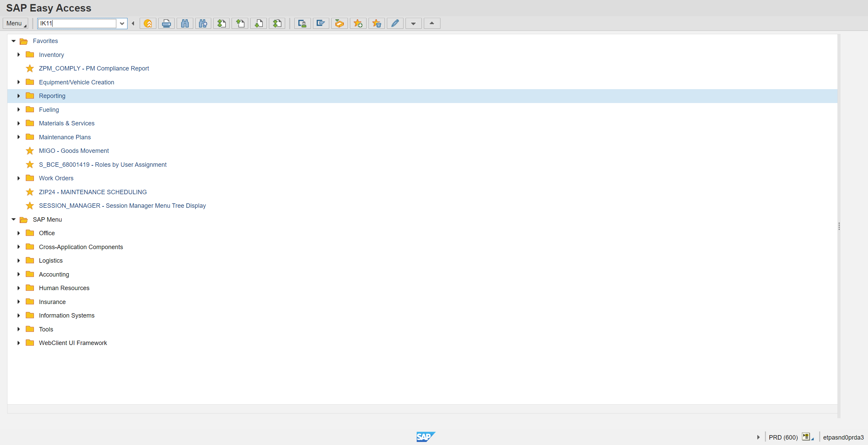
Task: Expand the Inventory folder
Action: [19, 55]
